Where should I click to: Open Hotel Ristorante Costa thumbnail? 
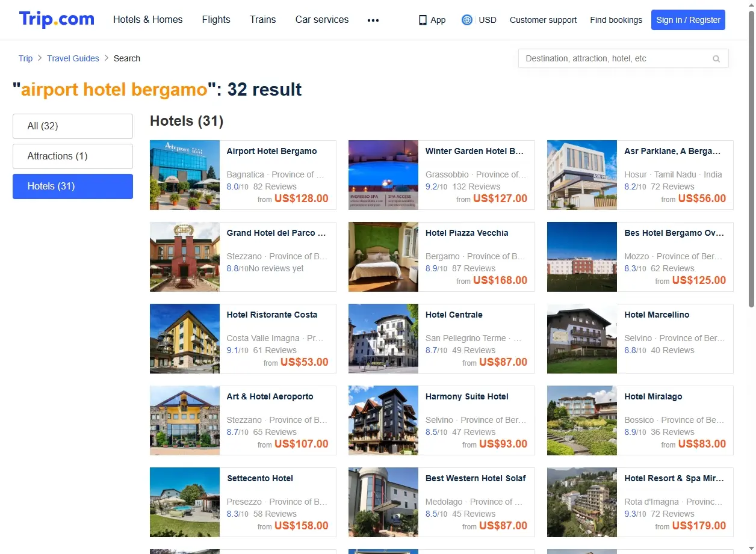click(185, 339)
